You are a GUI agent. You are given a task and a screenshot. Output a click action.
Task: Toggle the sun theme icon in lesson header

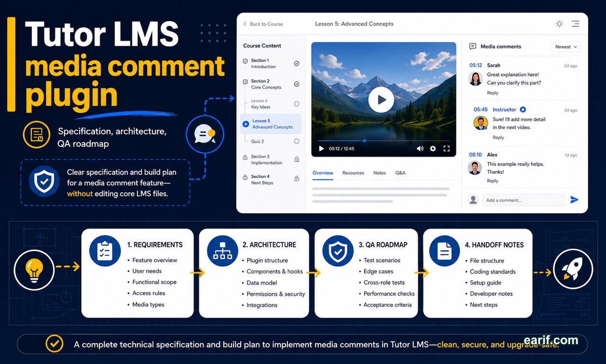[x=559, y=24]
